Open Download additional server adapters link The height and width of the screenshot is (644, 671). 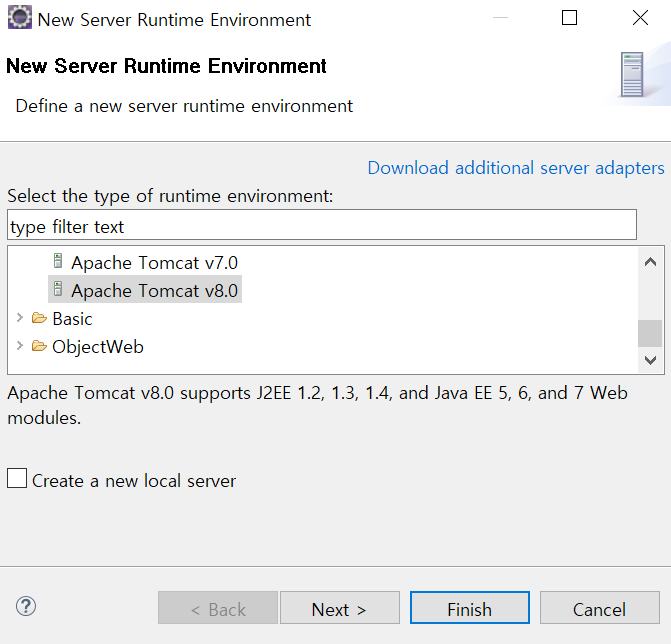(516, 168)
